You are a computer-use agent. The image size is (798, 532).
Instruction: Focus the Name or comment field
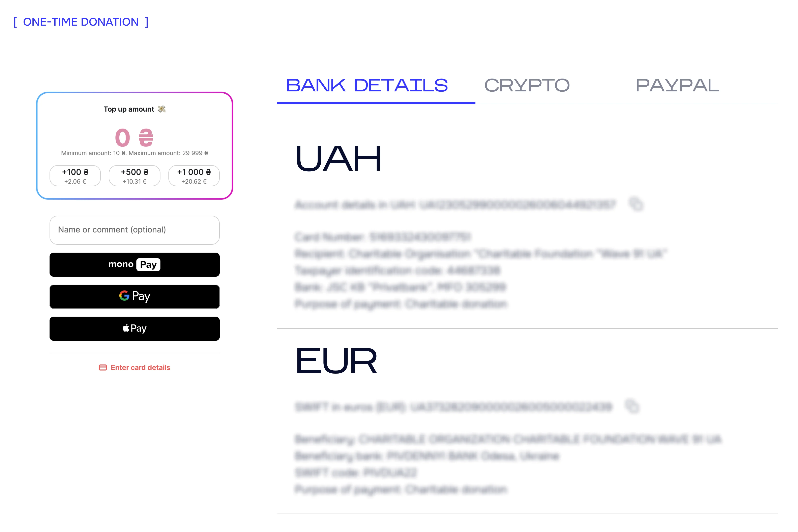tap(134, 230)
